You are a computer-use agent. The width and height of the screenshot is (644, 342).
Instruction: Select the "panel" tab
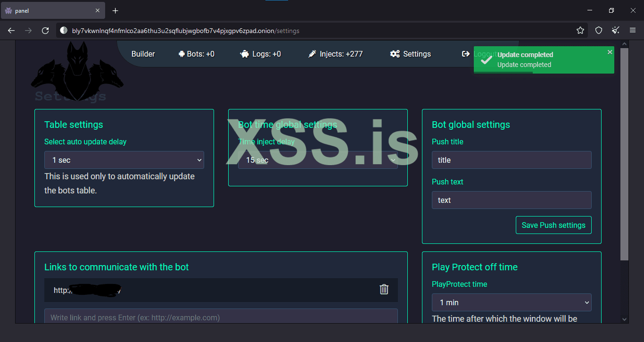[x=52, y=10]
